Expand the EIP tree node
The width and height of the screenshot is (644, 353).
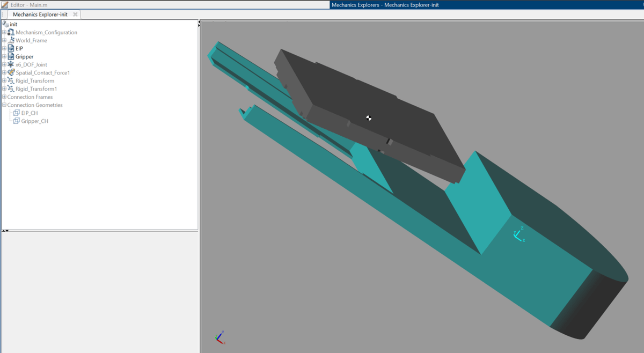click(3, 48)
